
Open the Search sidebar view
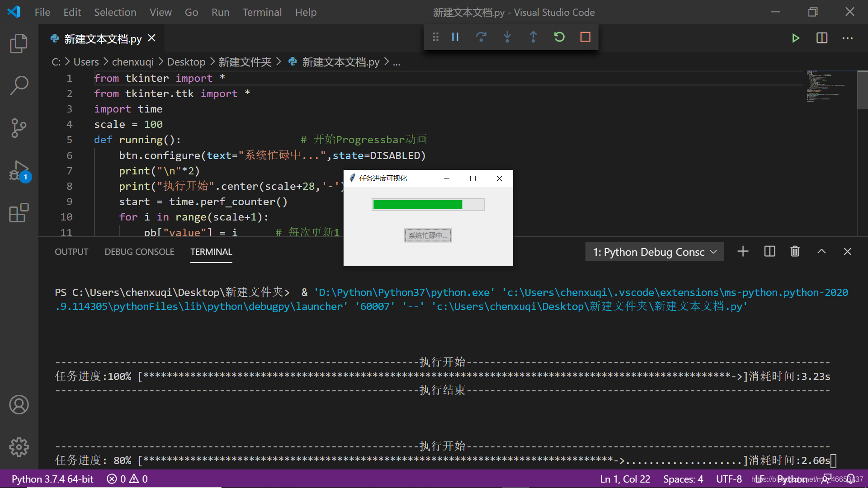pyautogui.click(x=19, y=85)
